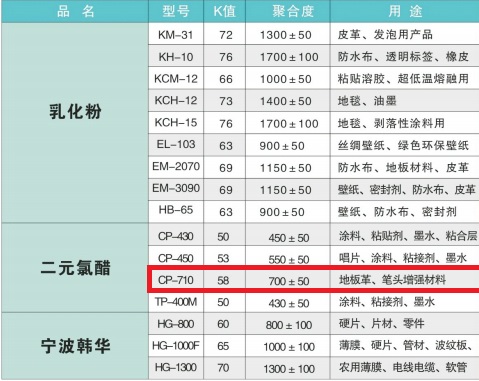Click the 品名 column header
479x381 pixels.
[75, 11]
